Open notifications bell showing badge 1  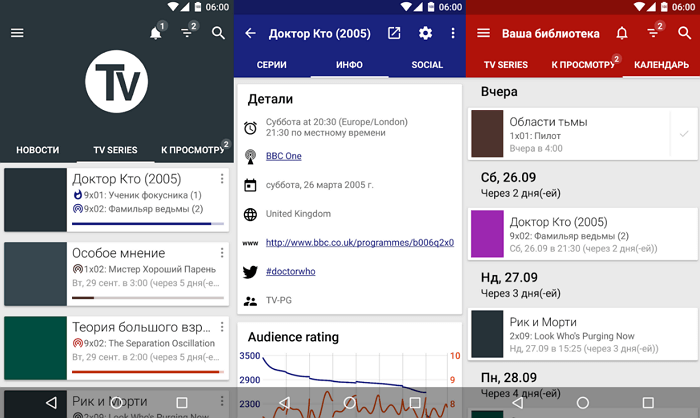pos(156,33)
